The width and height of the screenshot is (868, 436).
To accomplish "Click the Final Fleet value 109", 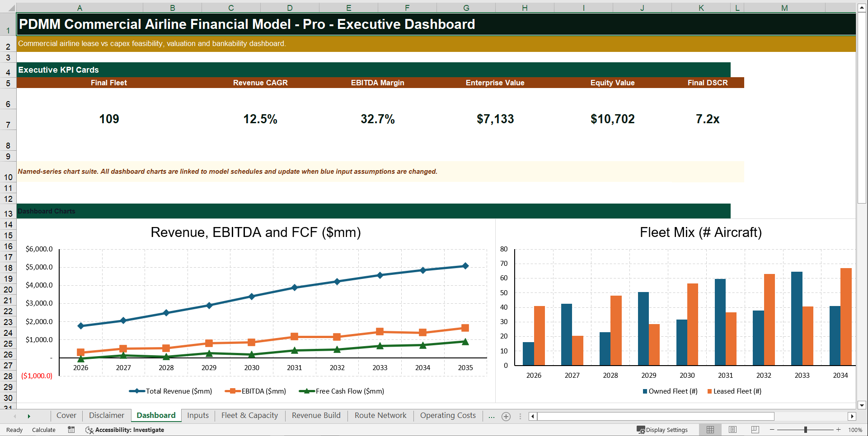I will coord(109,119).
